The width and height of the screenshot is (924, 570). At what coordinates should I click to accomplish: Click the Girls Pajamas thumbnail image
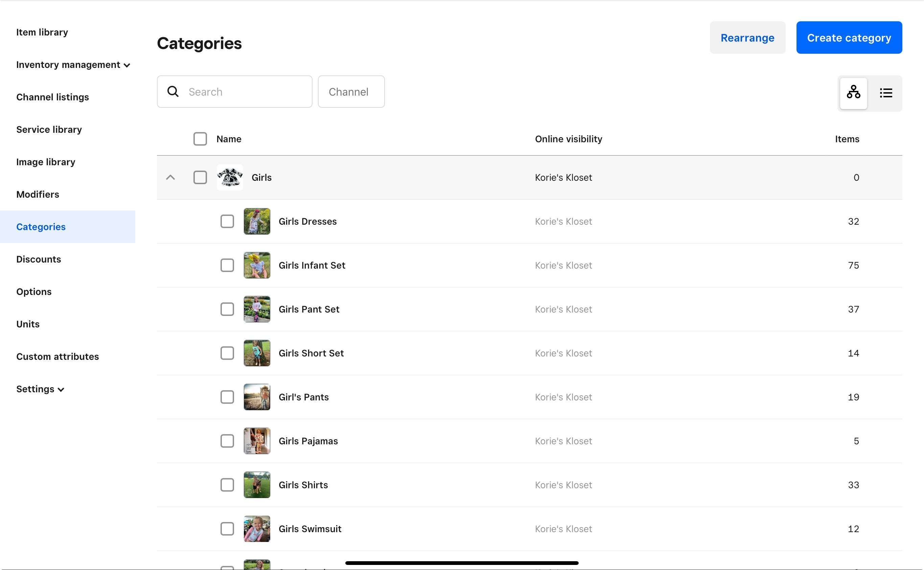pyautogui.click(x=257, y=441)
